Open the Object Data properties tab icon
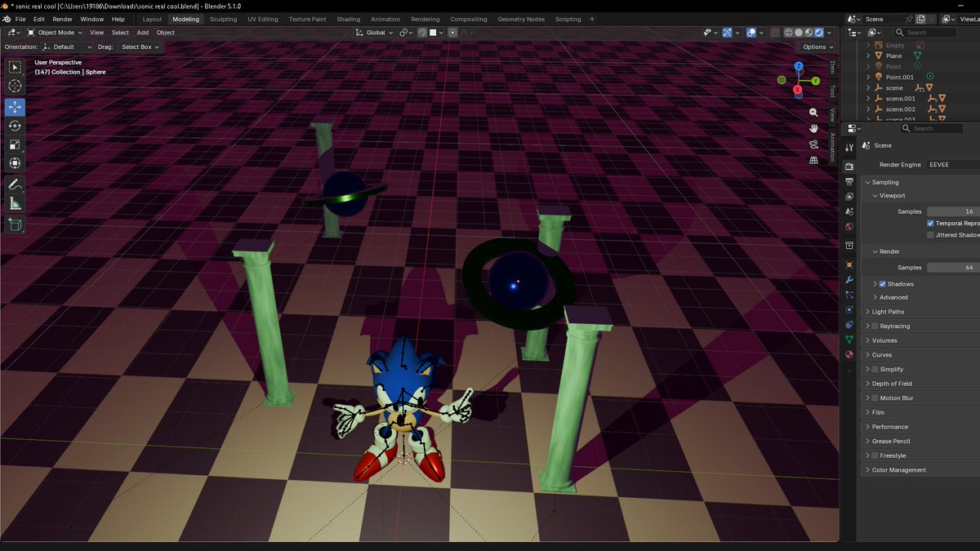The image size is (980, 551). point(849,340)
